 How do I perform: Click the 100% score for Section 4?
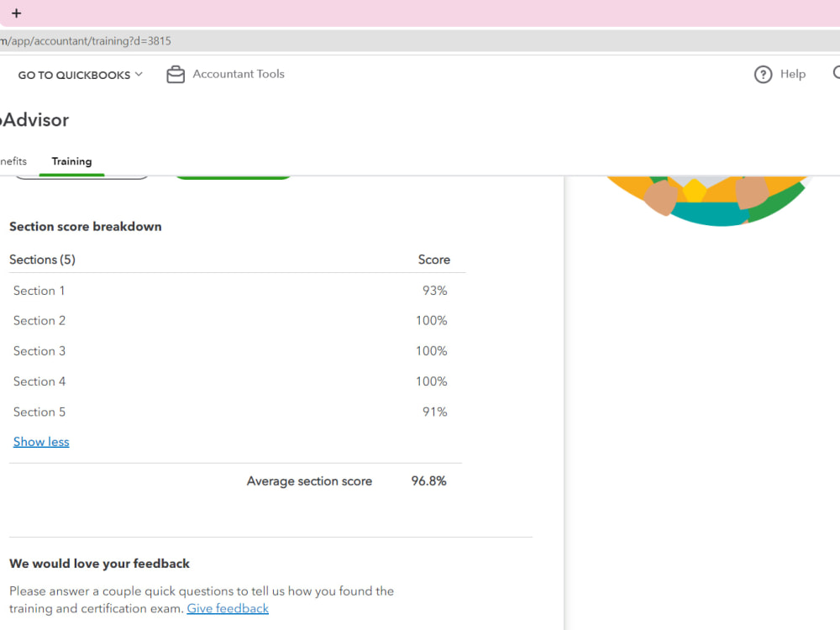coord(431,381)
